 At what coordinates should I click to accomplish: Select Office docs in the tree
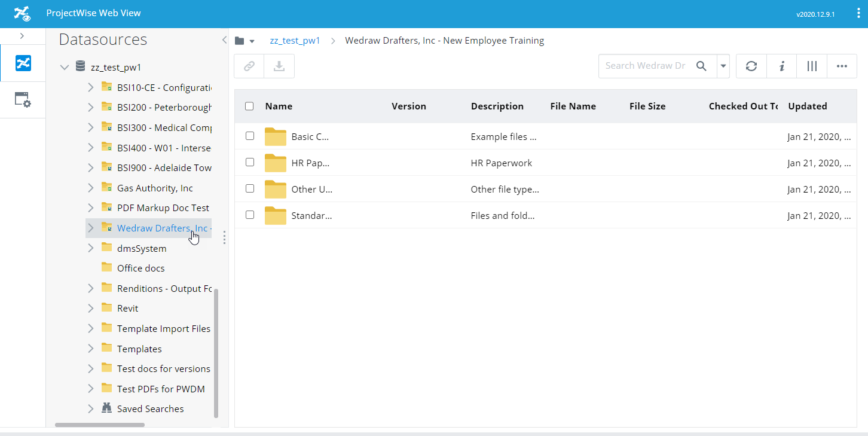[140, 269]
